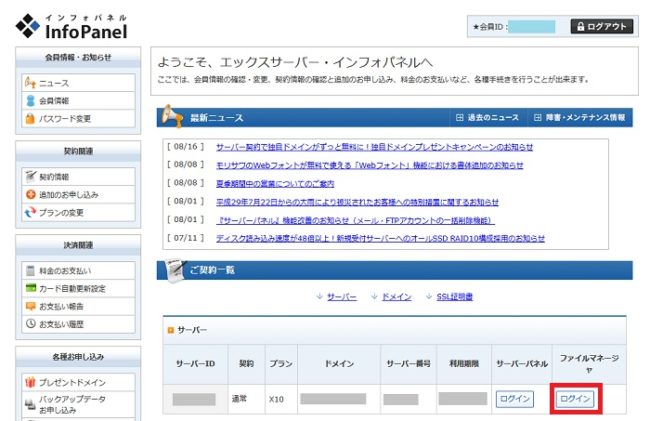Screen dimensions: 650x421
Task: Open the 07/11 SSD RAID10 news link
Action: 380,238
